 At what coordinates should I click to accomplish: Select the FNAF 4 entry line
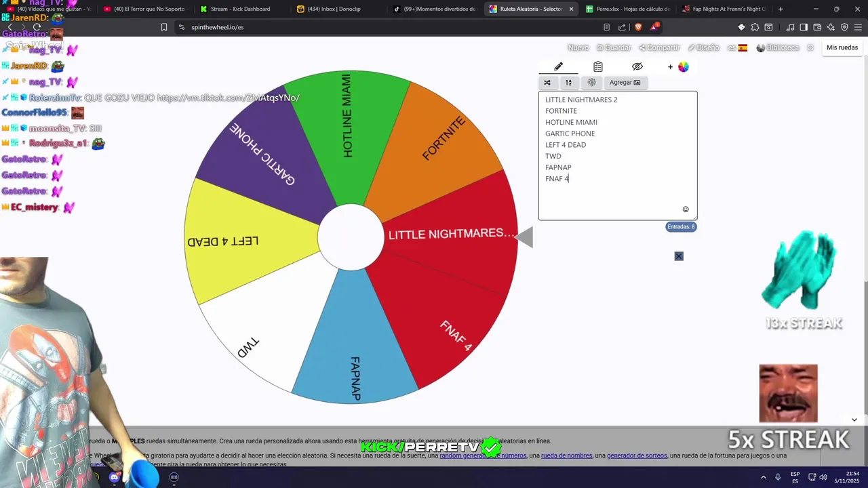557,179
